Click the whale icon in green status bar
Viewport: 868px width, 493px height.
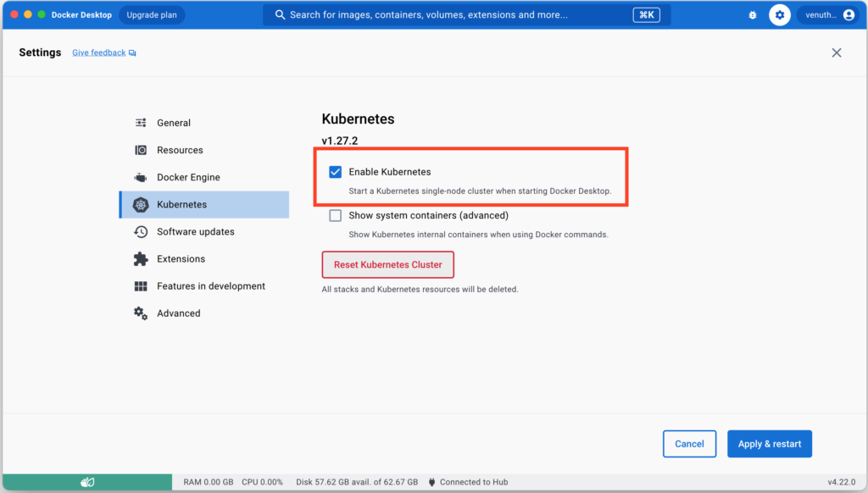[87, 482]
